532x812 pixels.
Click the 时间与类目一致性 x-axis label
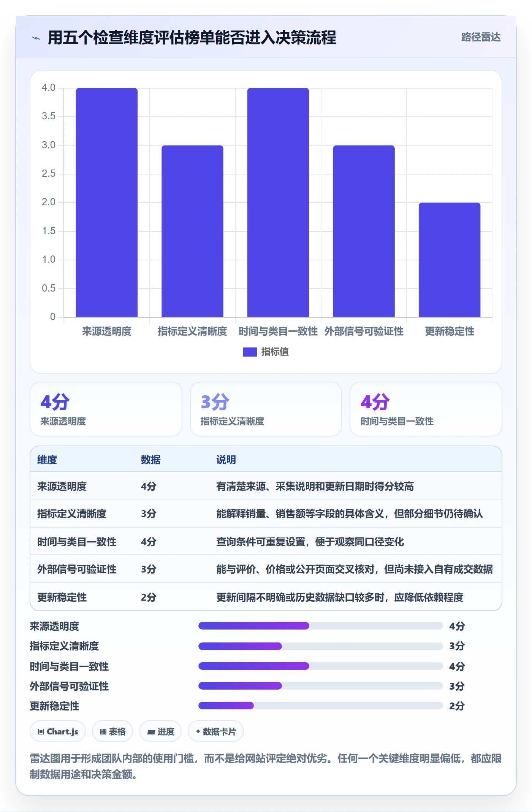[x=278, y=331]
